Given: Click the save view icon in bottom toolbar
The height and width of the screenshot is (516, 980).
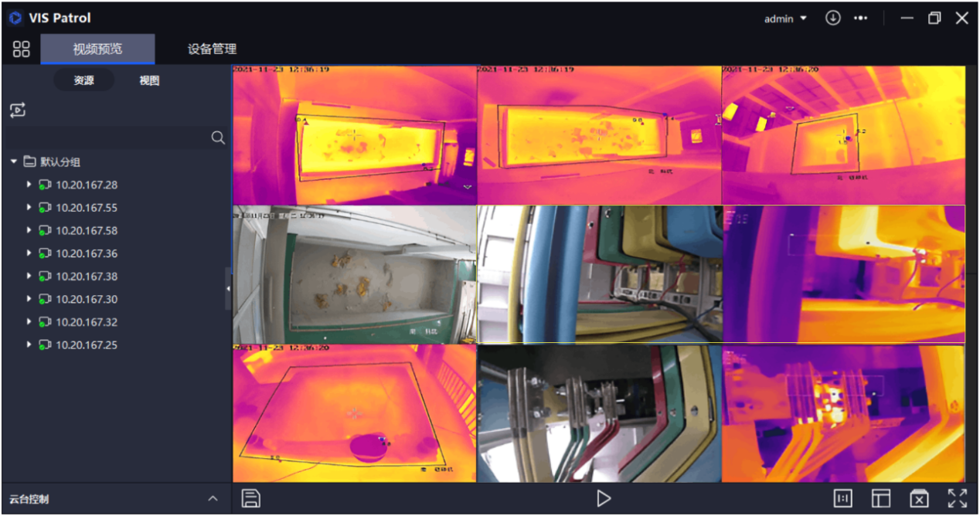Looking at the screenshot, I should tap(250, 498).
